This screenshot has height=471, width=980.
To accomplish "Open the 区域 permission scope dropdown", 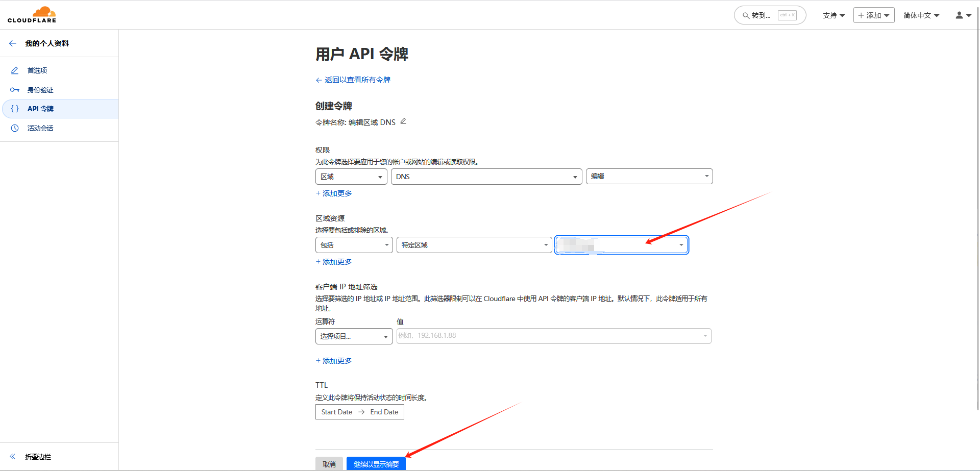I will point(351,177).
